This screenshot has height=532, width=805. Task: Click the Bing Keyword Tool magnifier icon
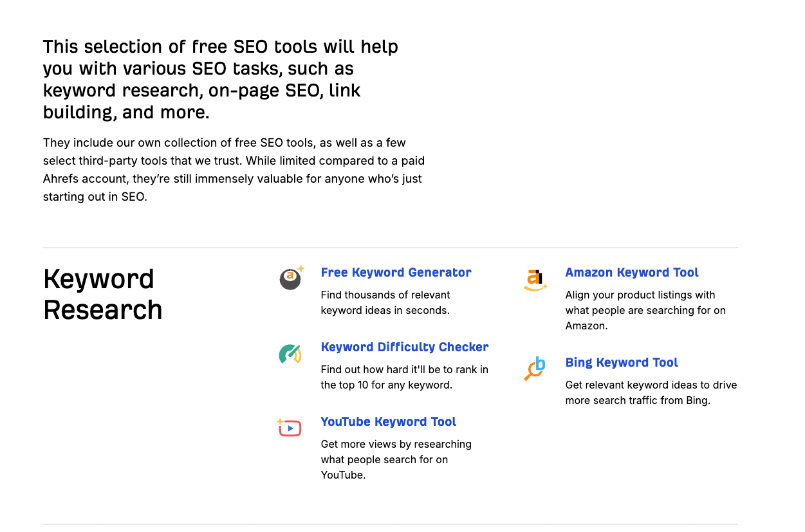coord(535,369)
